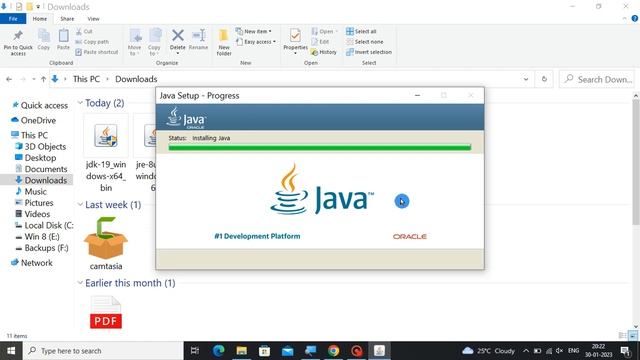Screen dimensions: 640x360
Task: Select This PC in navigation pane
Action: pos(29,135)
